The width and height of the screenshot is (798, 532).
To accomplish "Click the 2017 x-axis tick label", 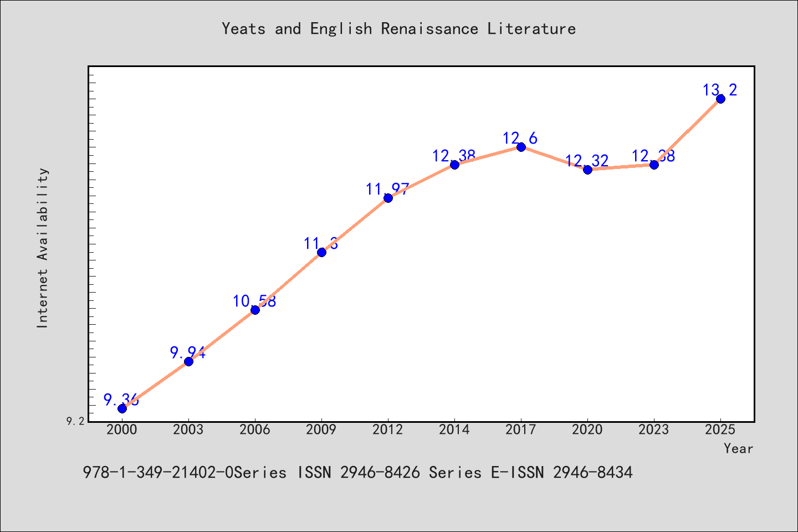I will tap(521, 429).
